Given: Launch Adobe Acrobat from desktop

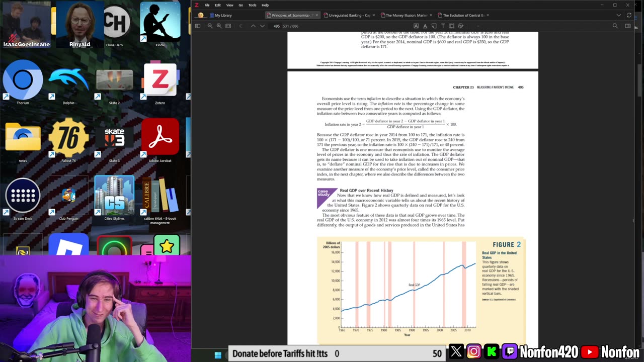Looking at the screenshot, I should (x=160, y=141).
